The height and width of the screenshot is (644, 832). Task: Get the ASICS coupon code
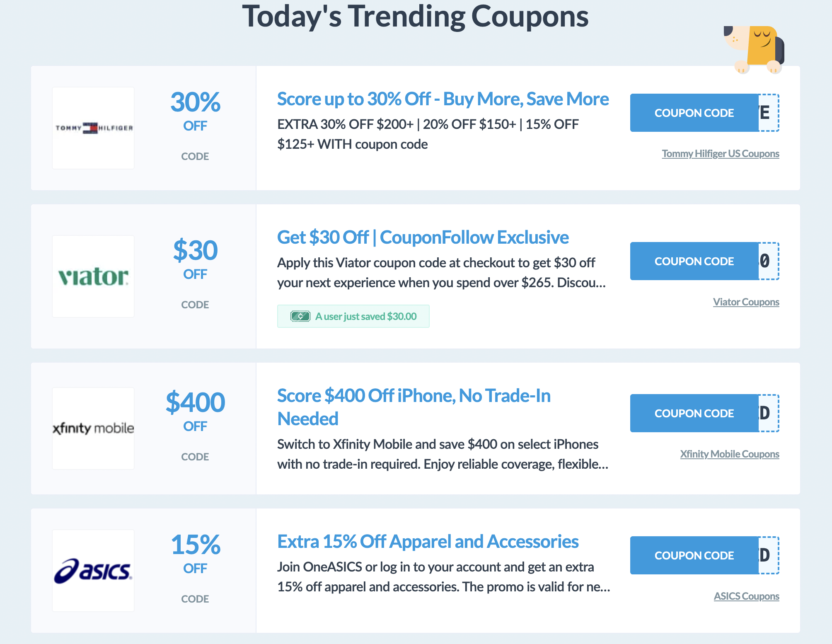pos(694,555)
